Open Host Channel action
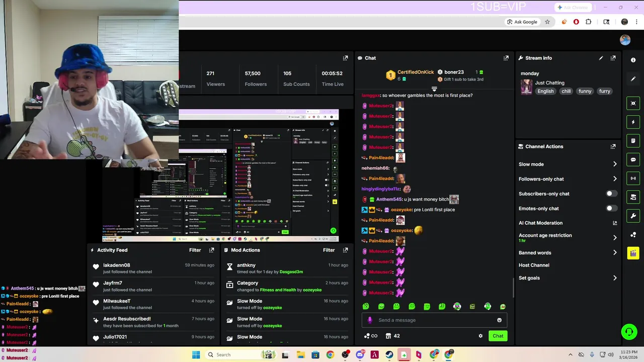This screenshot has width=644, height=362. (534, 265)
